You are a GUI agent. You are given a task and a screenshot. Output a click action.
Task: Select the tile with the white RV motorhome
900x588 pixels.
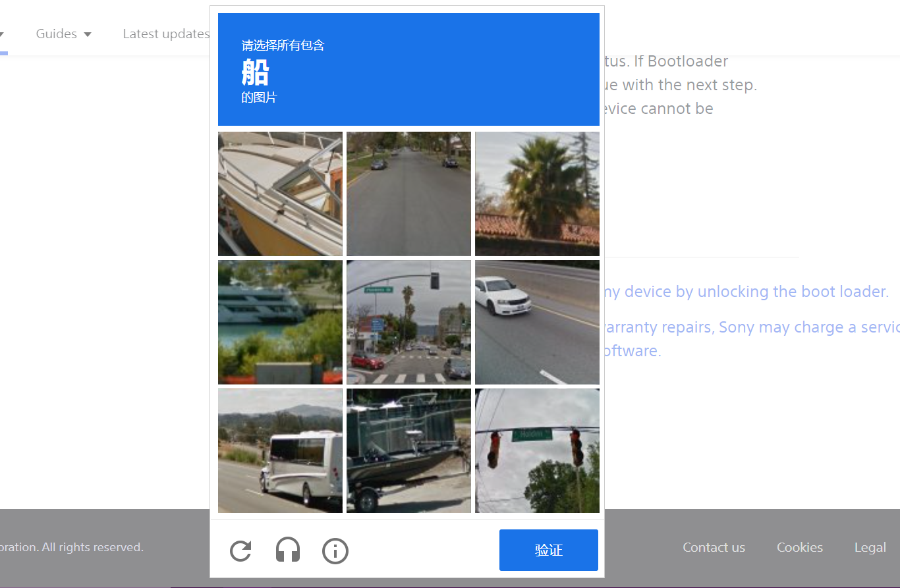click(280, 450)
